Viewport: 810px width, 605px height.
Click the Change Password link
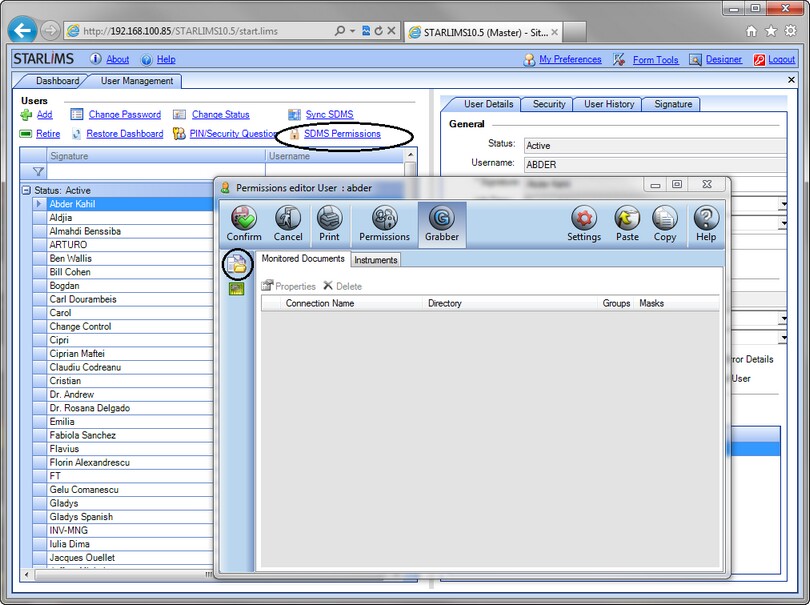[x=124, y=114]
